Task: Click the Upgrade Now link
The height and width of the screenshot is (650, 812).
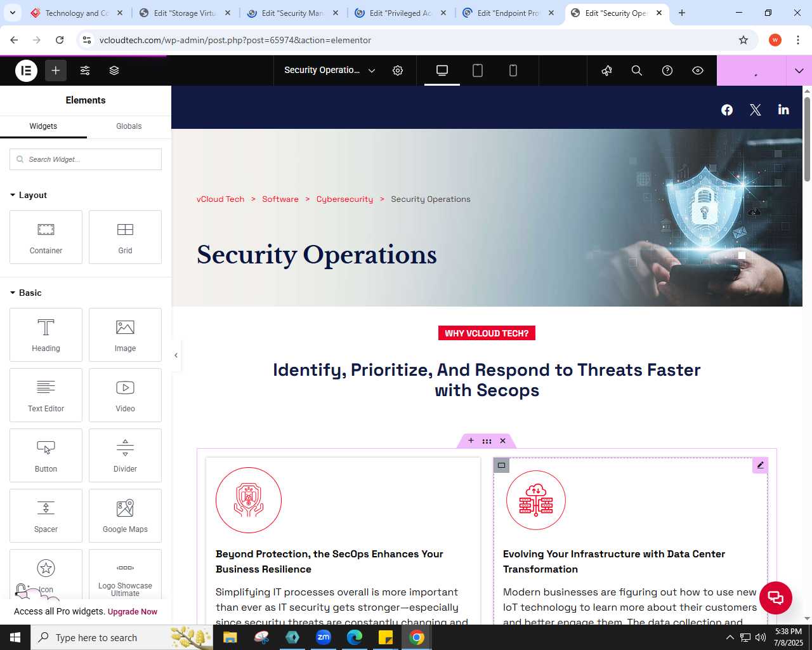Action: pos(133,612)
